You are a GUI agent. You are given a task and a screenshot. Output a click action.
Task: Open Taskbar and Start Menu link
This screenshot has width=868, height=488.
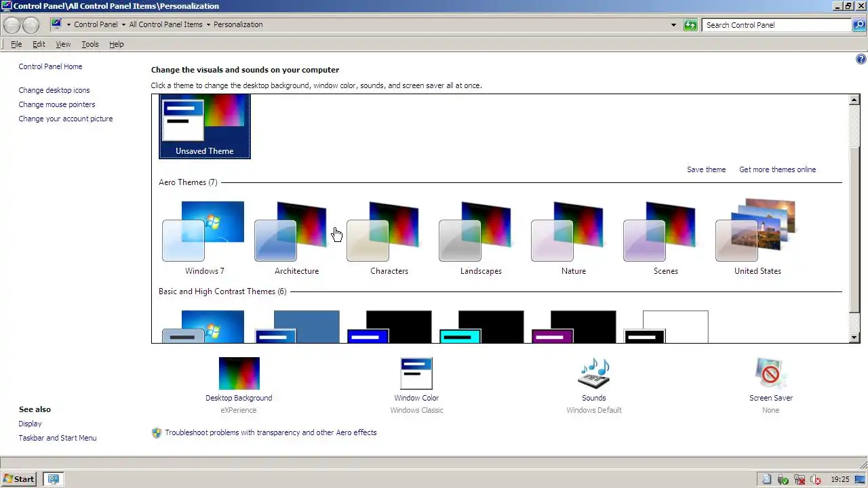(x=58, y=438)
